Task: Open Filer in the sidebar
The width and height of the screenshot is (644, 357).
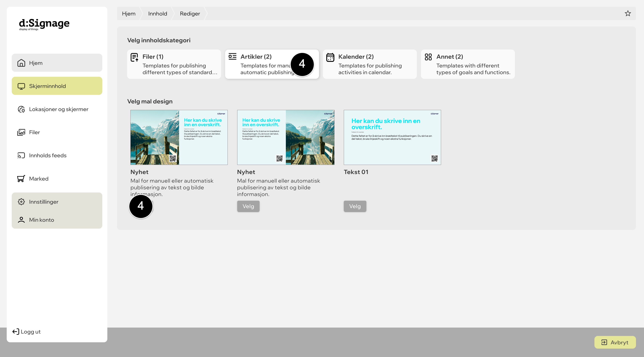Action: pos(57,132)
